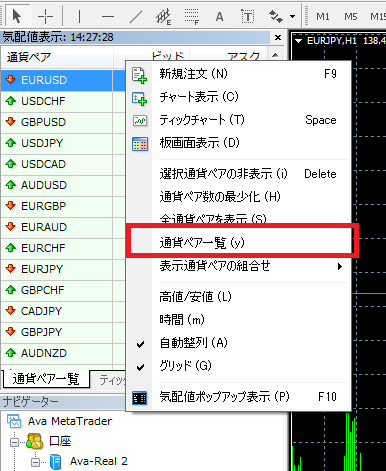The image size is (386, 471).
Task: Select the text label tool
Action: coord(248,16)
